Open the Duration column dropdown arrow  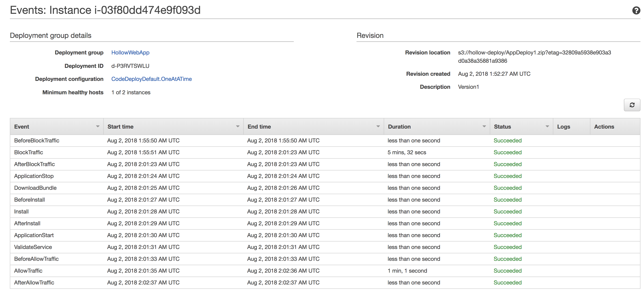pyautogui.click(x=484, y=127)
